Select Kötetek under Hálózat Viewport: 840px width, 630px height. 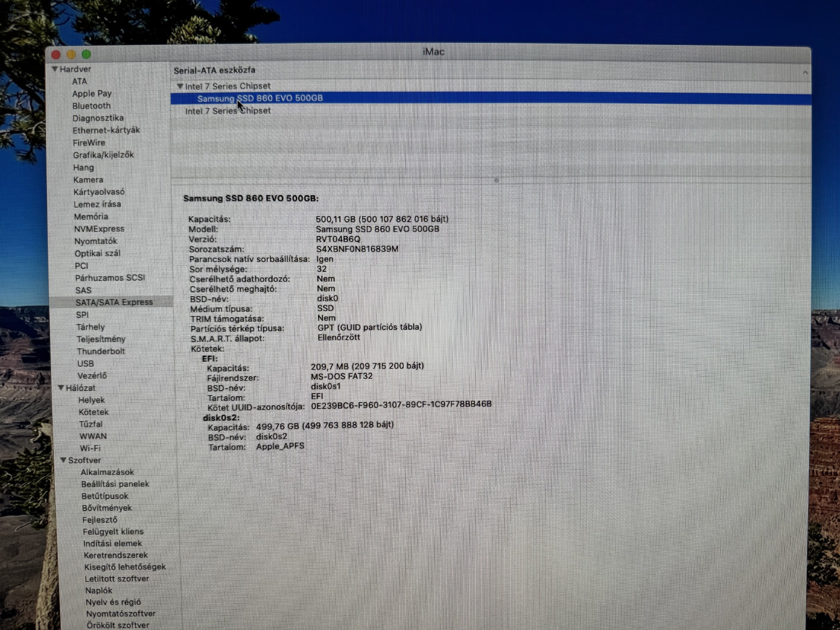[94, 412]
